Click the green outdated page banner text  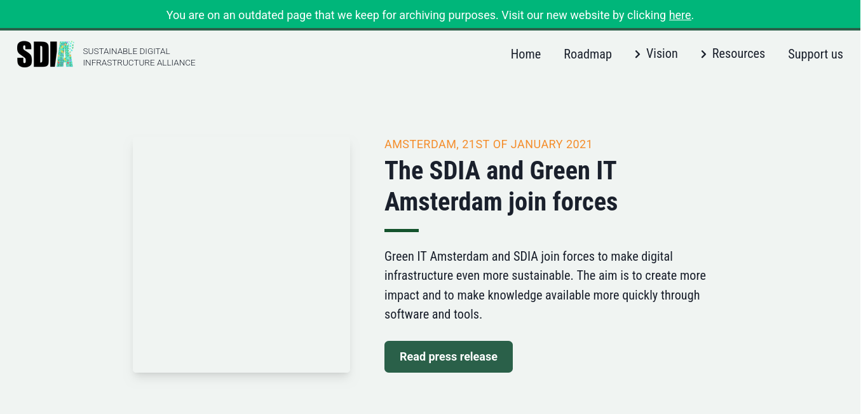(430, 15)
